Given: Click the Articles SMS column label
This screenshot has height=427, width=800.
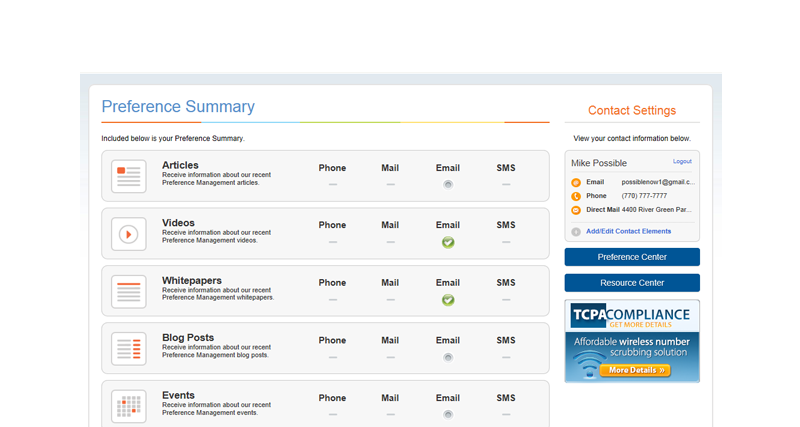Looking at the screenshot, I should (506, 168).
